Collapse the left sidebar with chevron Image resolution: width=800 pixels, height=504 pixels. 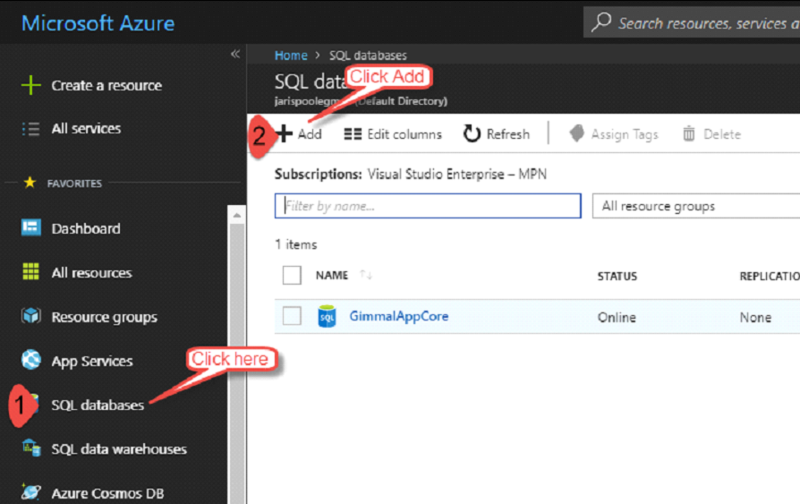(235, 54)
